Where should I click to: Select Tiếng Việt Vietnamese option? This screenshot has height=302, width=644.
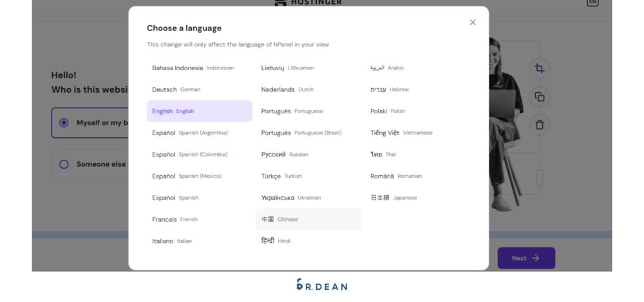tap(401, 133)
